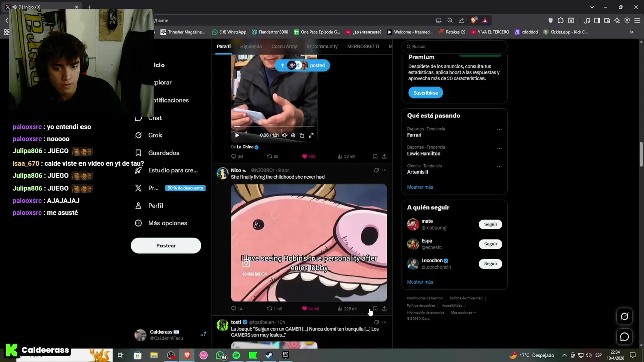Viewport: 644px width, 362px height.
Task: Open more options on tosti's post
Action: (x=384, y=322)
